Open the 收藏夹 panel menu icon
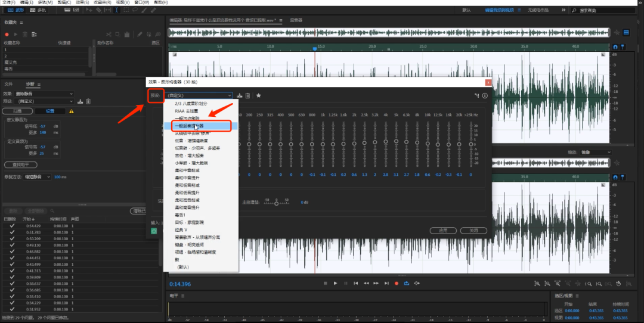The image size is (644, 323). pos(21,22)
